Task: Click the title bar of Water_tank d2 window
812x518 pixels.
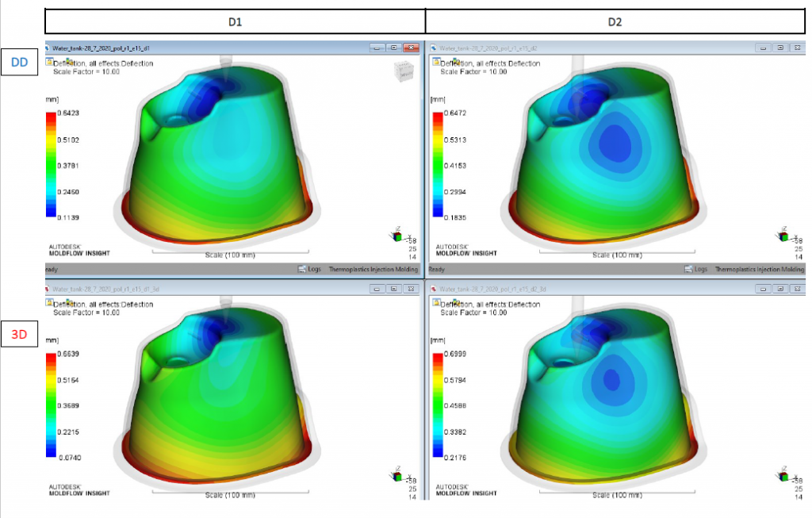Action: point(555,48)
